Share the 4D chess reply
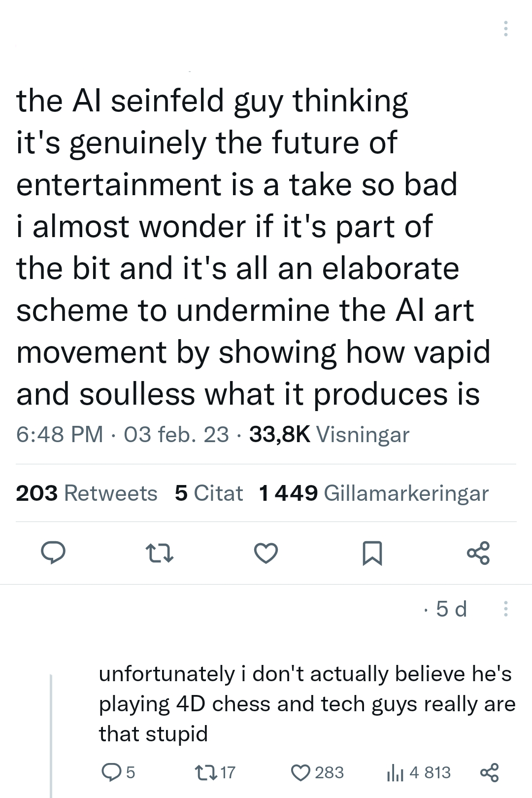Image resolution: width=532 pixels, height=798 pixels. click(x=489, y=772)
